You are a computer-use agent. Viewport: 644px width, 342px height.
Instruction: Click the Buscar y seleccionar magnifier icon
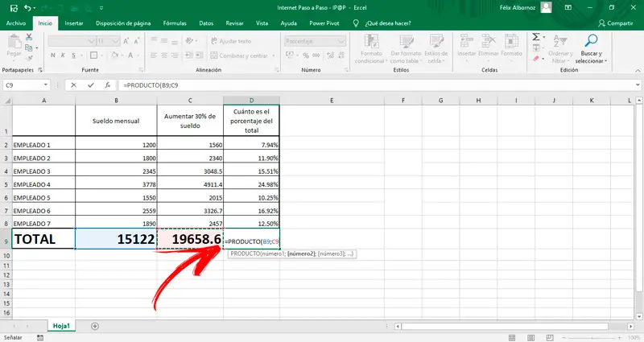click(x=592, y=40)
